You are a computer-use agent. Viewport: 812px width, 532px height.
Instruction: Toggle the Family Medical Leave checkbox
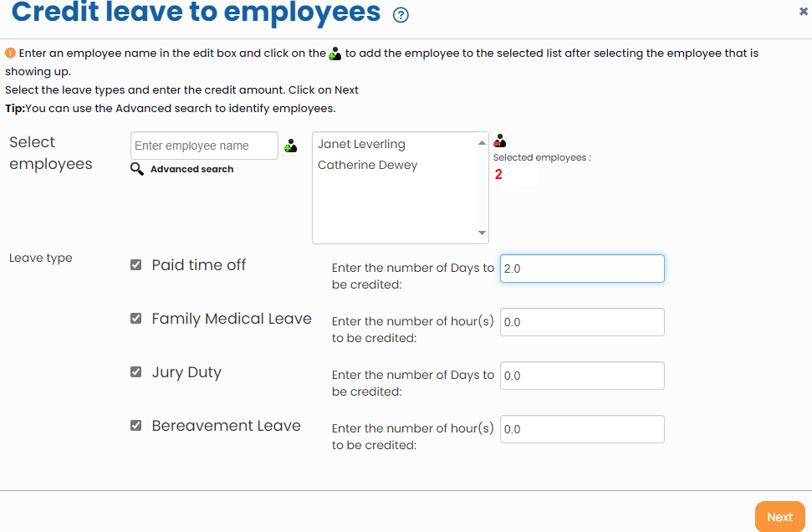pyautogui.click(x=136, y=319)
